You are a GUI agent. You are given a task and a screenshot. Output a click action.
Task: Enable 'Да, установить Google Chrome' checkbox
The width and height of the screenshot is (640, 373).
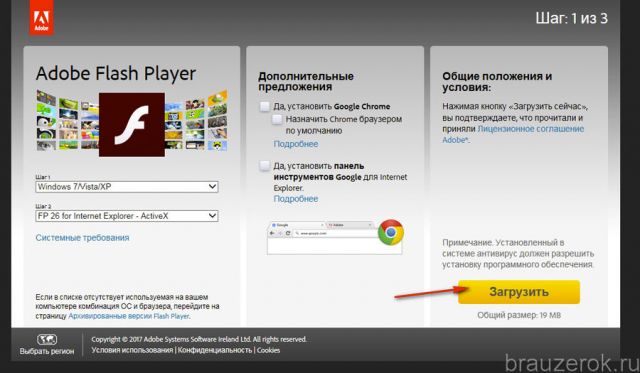(x=264, y=107)
